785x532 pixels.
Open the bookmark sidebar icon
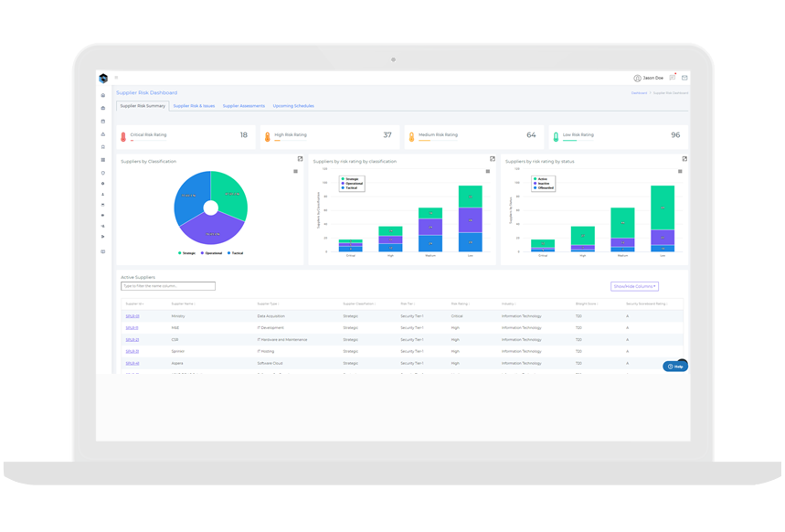pos(103,147)
